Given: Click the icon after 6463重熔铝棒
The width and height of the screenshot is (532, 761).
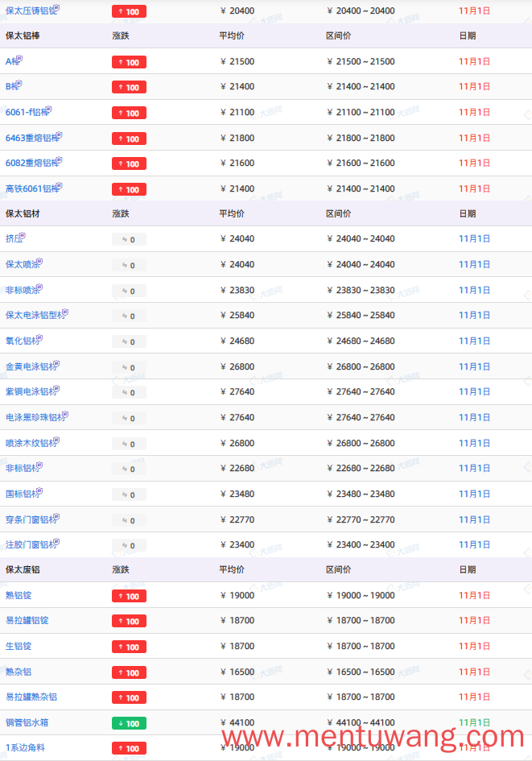Looking at the screenshot, I should (60, 135).
